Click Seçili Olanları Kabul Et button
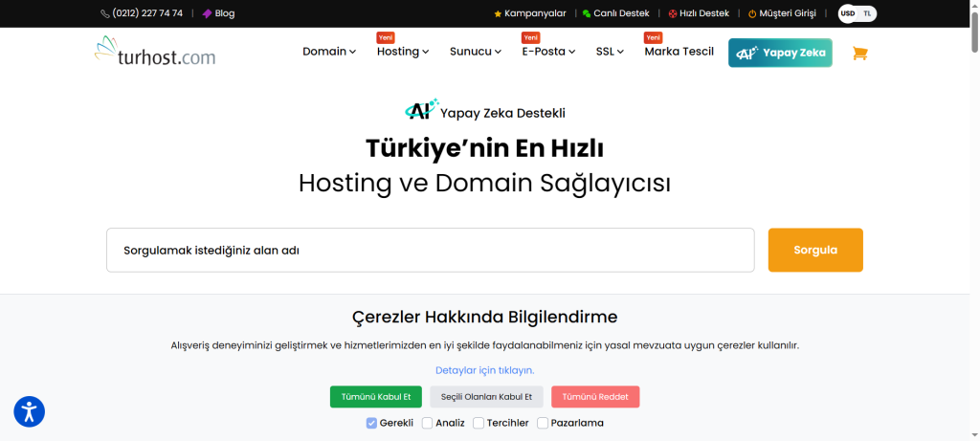980x441 pixels. (x=486, y=397)
